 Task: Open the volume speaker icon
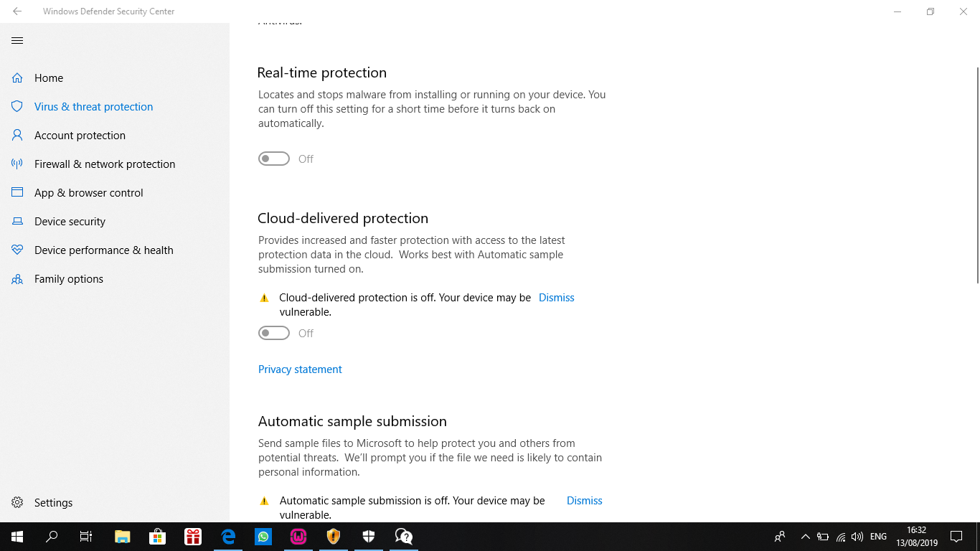point(857,537)
